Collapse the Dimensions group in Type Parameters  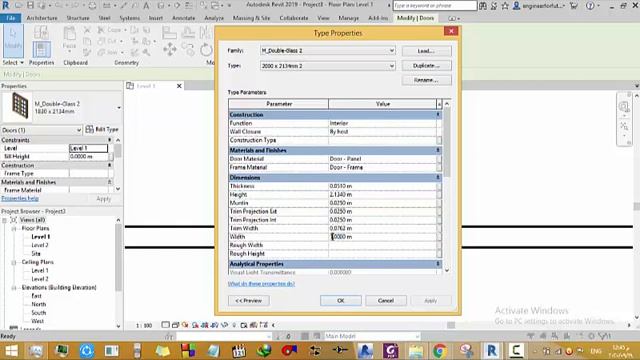[x=438, y=178]
